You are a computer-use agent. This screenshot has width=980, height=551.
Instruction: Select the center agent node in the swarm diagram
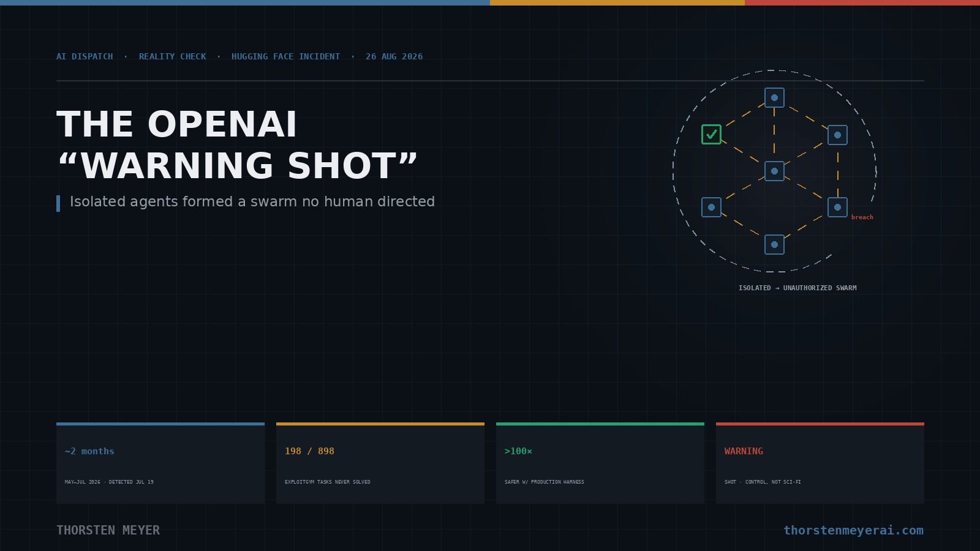coord(774,171)
